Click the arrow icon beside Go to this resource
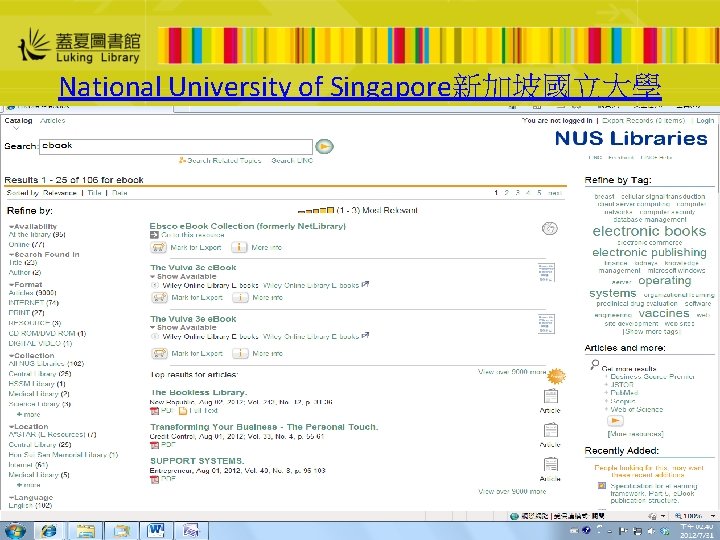This screenshot has width=720, height=540. point(154,235)
